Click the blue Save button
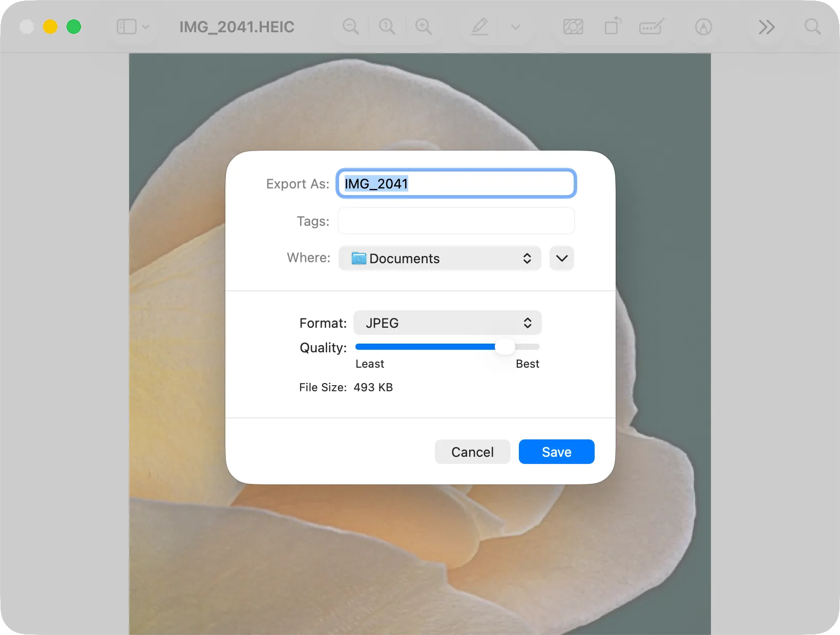Viewport: 840px width, 635px height. (x=557, y=452)
